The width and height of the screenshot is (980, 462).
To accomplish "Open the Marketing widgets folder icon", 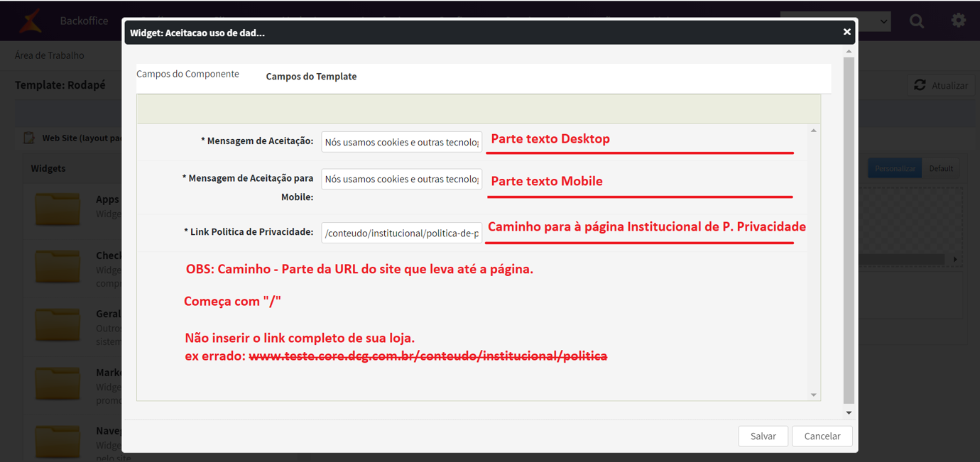I will [58, 383].
